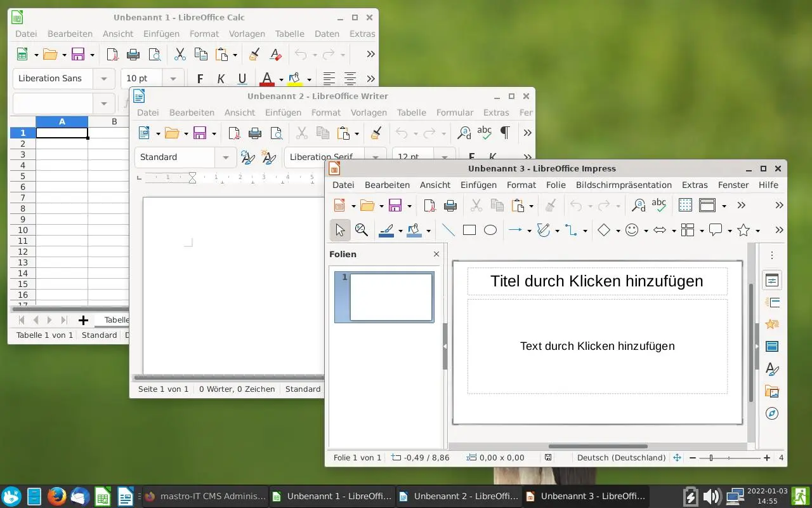
Task: Toggle grid display in Impress toolbar
Action: point(685,205)
